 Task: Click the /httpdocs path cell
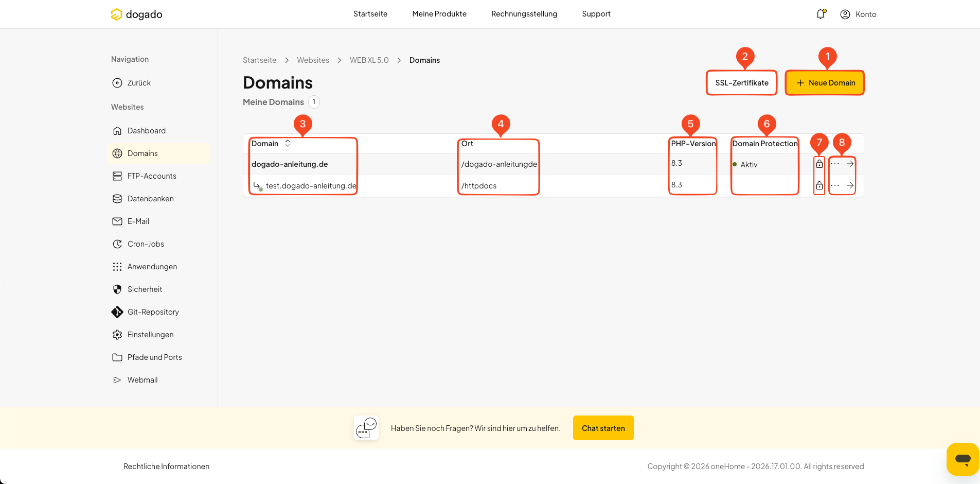pyautogui.click(x=479, y=186)
